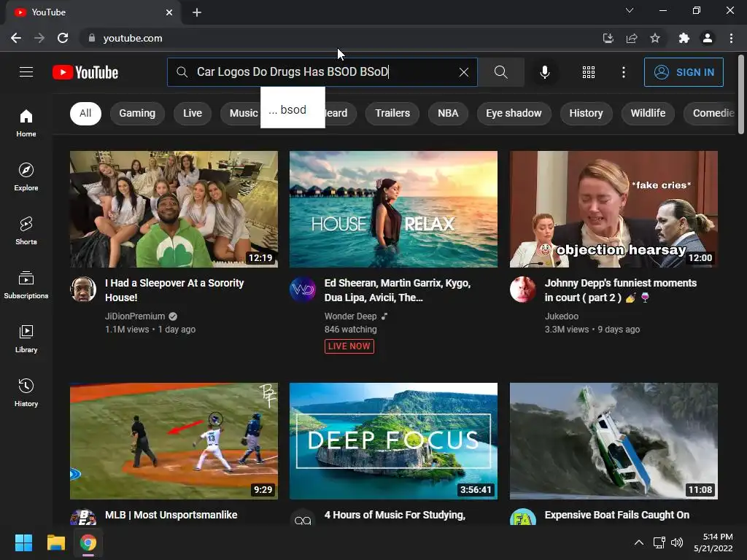Select the Gaming filter chip
The height and width of the screenshot is (560, 747).
click(137, 113)
